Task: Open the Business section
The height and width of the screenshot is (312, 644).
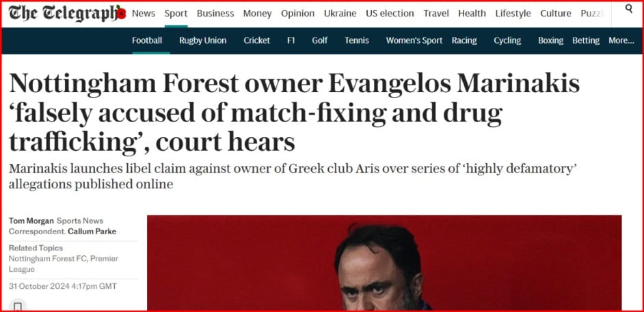Action: (215, 14)
